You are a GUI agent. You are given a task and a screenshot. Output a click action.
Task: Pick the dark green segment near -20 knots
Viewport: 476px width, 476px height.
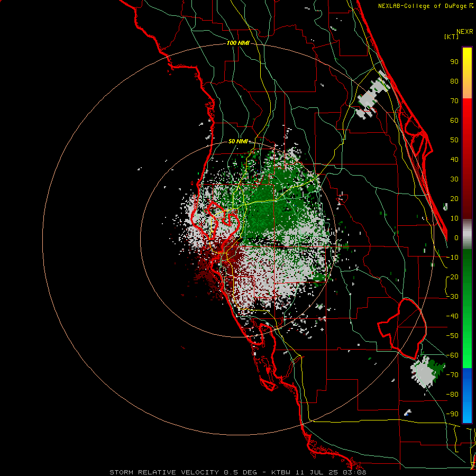tap(467, 274)
